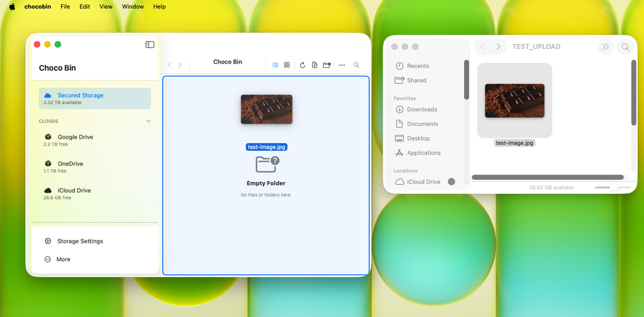Image resolution: width=644 pixels, height=317 pixels.
Task: Click the More ellipsis circle icon
Action: pos(47,259)
